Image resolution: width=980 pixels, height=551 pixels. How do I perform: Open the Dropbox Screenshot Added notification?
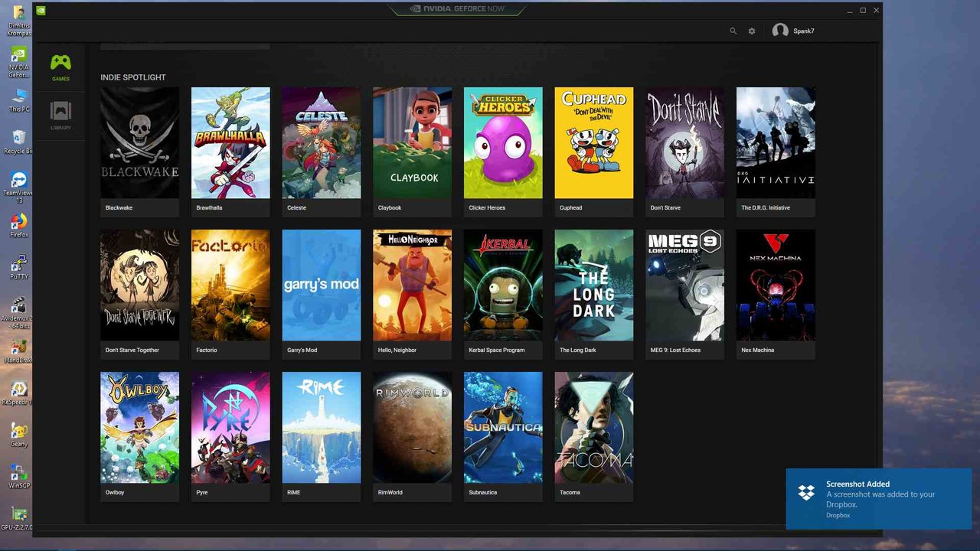(x=879, y=499)
